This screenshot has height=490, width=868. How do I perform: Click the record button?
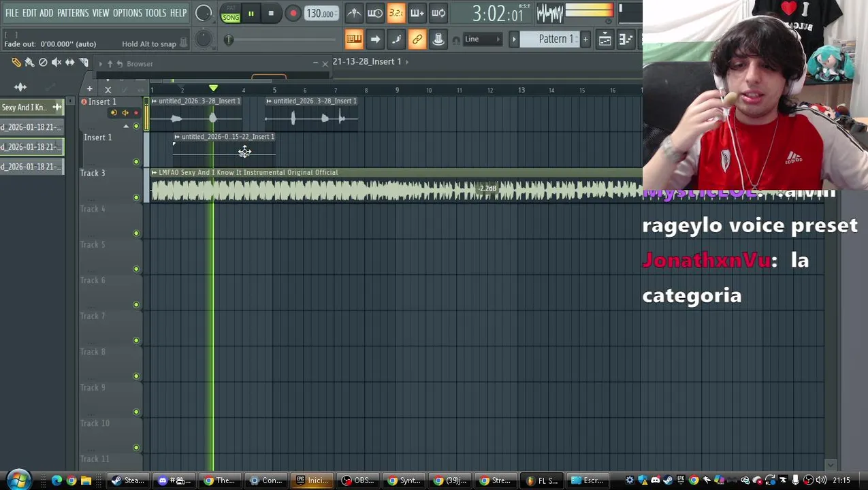[x=293, y=13]
